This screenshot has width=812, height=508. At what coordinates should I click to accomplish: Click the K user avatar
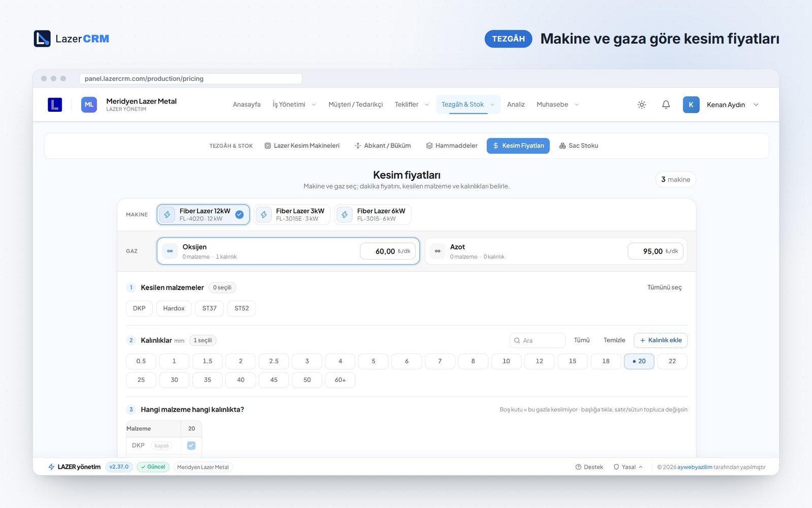click(691, 105)
